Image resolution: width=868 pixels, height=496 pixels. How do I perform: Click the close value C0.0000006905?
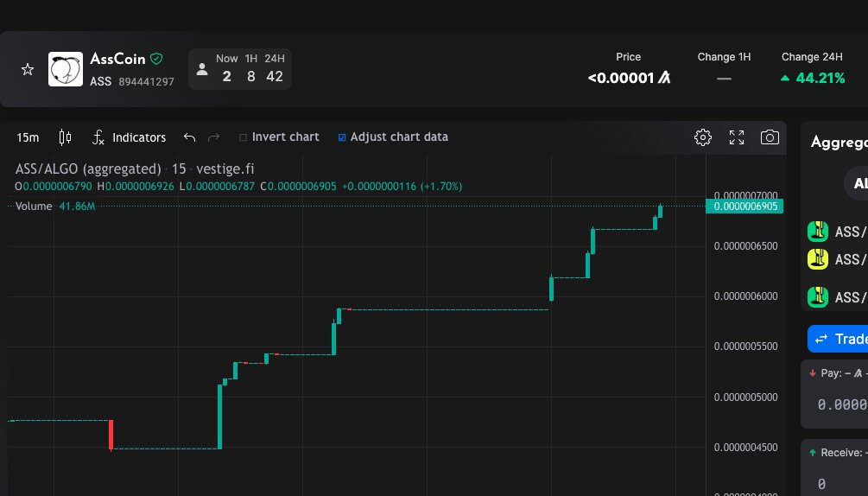tap(298, 187)
